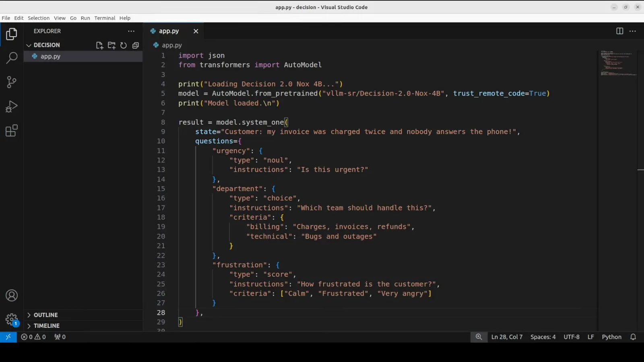This screenshot has width=644, height=362.
Task: Select app.py in the Explorer tree
Action: pos(83,56)
